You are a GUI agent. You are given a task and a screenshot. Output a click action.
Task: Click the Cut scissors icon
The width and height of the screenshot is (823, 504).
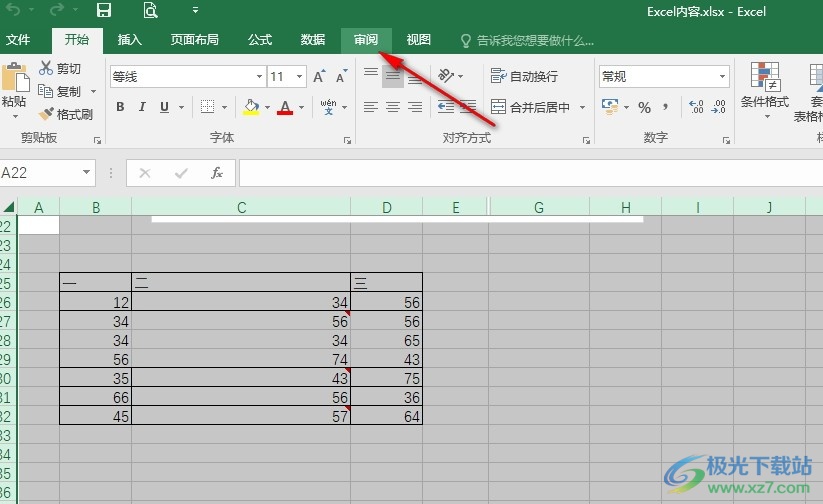[x=46, y=68]
